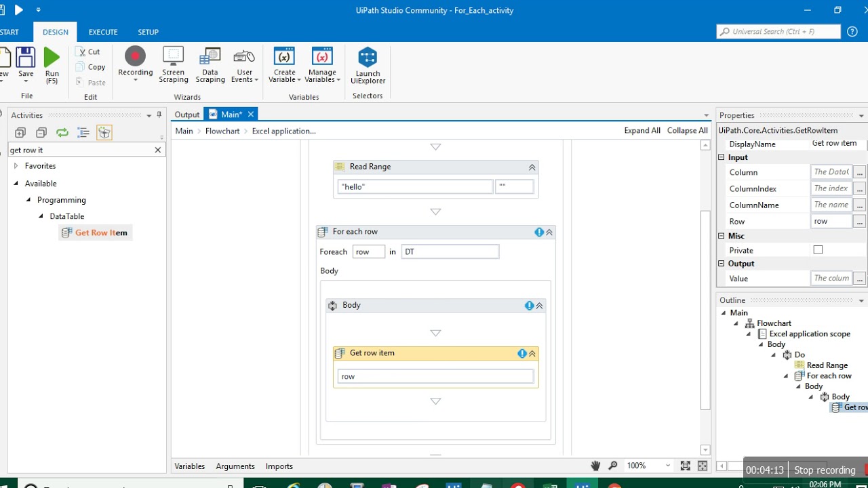Switch to the DESIGN ribbon tab
Screen dimensions: 868x488
coord(56,32)
